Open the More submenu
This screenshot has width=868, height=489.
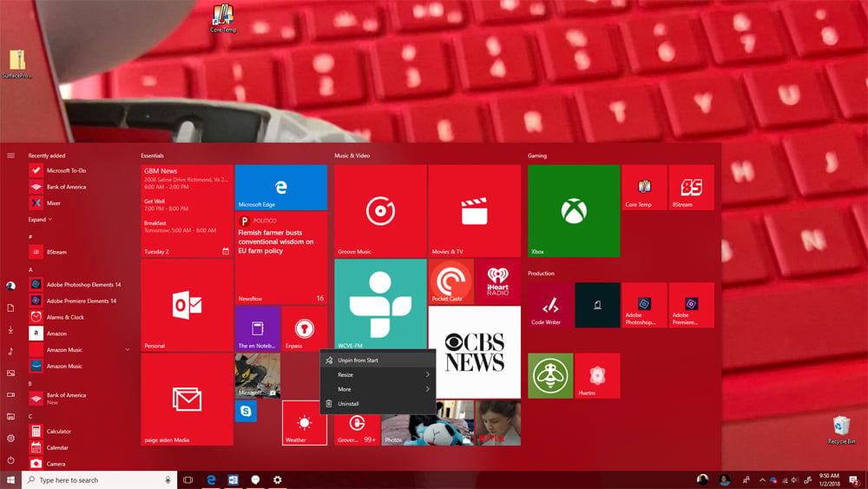tap(378, 389)
